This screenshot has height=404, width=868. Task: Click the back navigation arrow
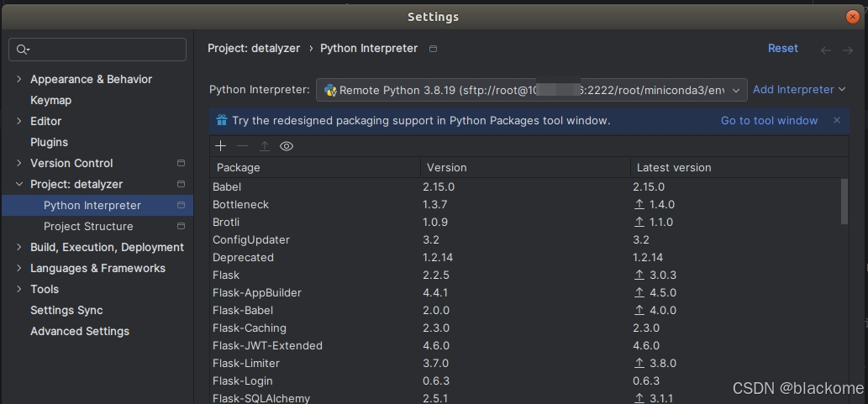click(x=826, y=50)
